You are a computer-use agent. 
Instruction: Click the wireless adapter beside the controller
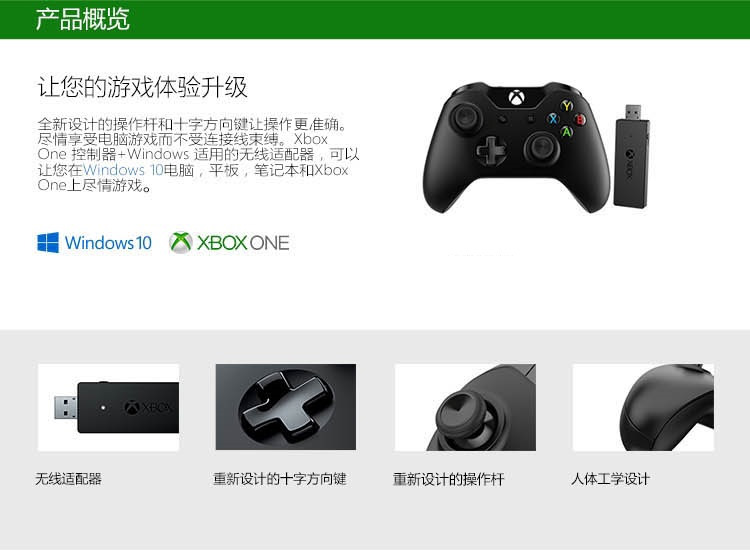tap(632, 155)
